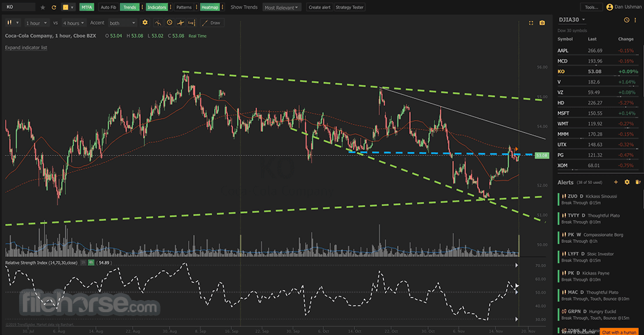Image resolution: width=644 pixels, height=335 pixels.
Task: Open the Accent both dropdown
Action: (x=123, y=23)
